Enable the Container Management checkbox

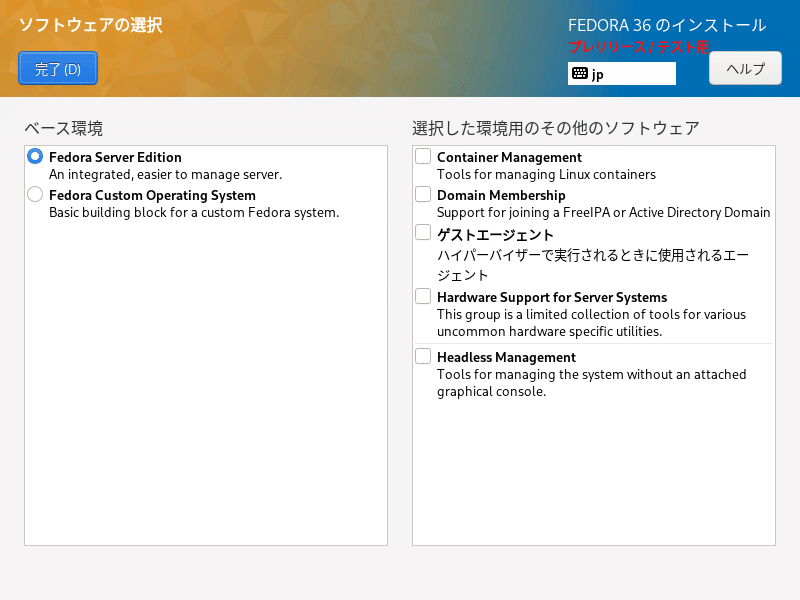pos(423,156)
